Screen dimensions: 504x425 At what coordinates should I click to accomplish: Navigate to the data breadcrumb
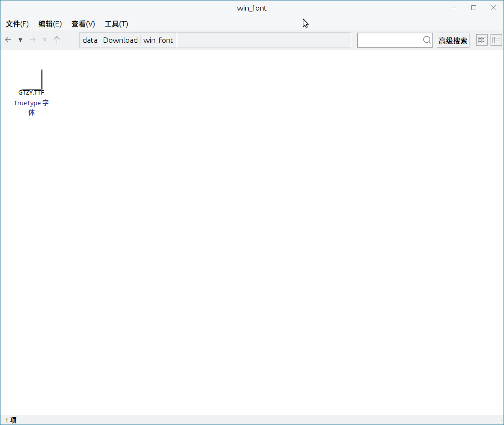90,40
